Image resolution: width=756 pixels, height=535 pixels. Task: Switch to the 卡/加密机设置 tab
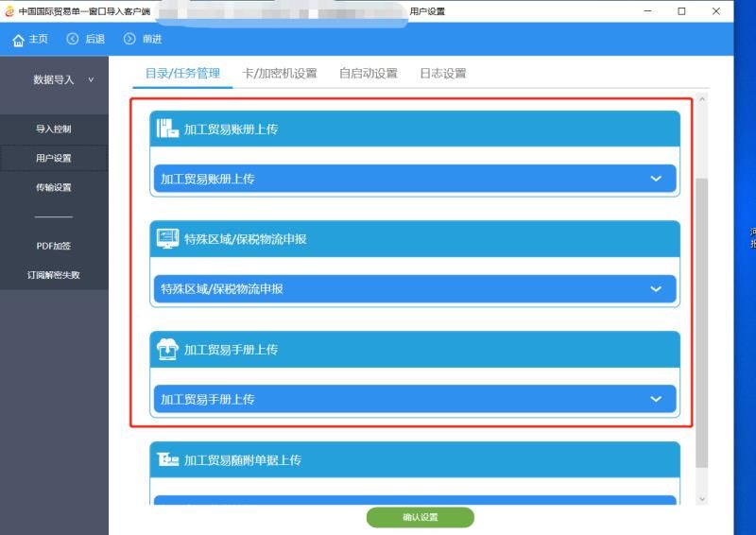point(279,74)
